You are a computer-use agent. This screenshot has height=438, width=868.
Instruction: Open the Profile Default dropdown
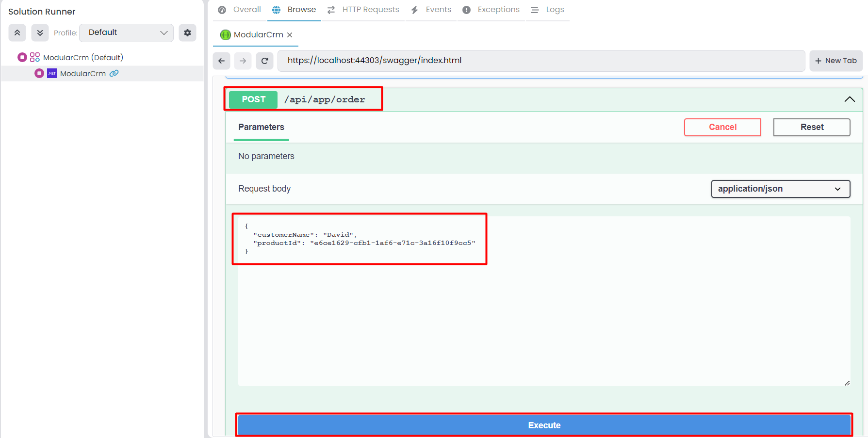pos(126,32)
